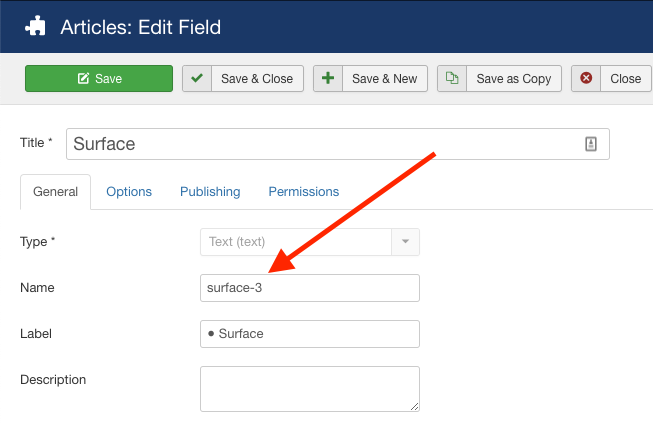Click the icon inside the Title field
The image size is (653, 424).
click(x=590, y=144)
